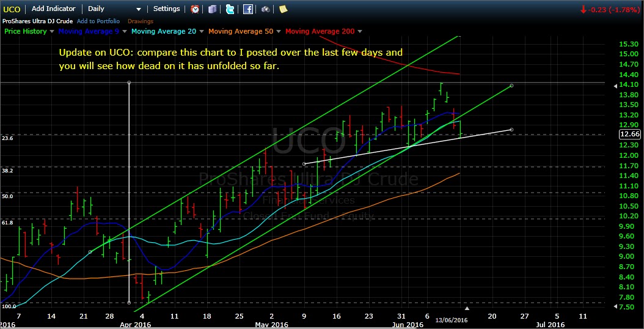
Task: Open the Daily timeframe dropdown
Action: pos(114,9)
